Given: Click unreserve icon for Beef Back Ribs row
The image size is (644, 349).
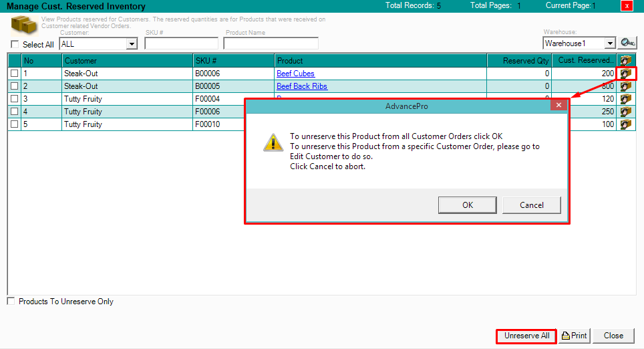Looking at the screenshot, I should coord(626,86).
